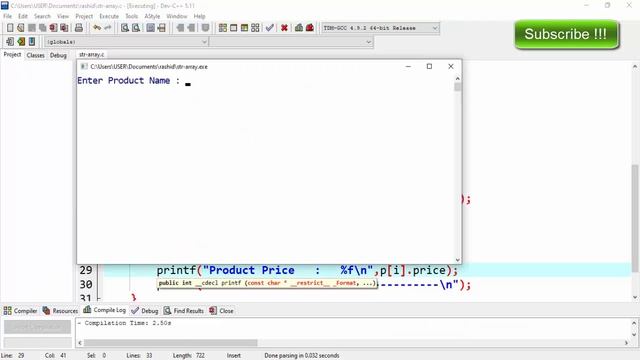Click the Replace toolbar icon

point(136,28)
